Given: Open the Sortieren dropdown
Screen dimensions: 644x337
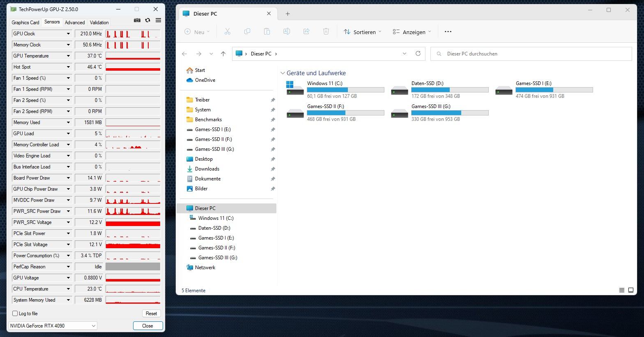Looking at the screenshot, I should pos(362,32).
